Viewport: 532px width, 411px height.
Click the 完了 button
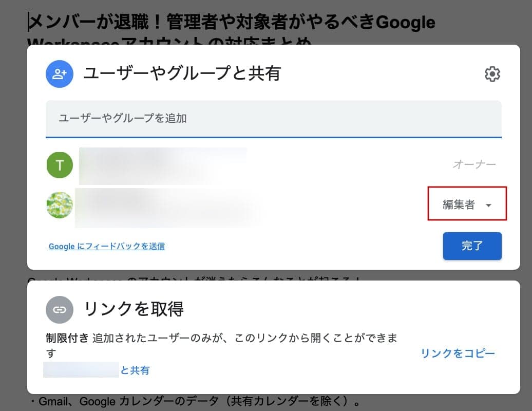[472, 246]
